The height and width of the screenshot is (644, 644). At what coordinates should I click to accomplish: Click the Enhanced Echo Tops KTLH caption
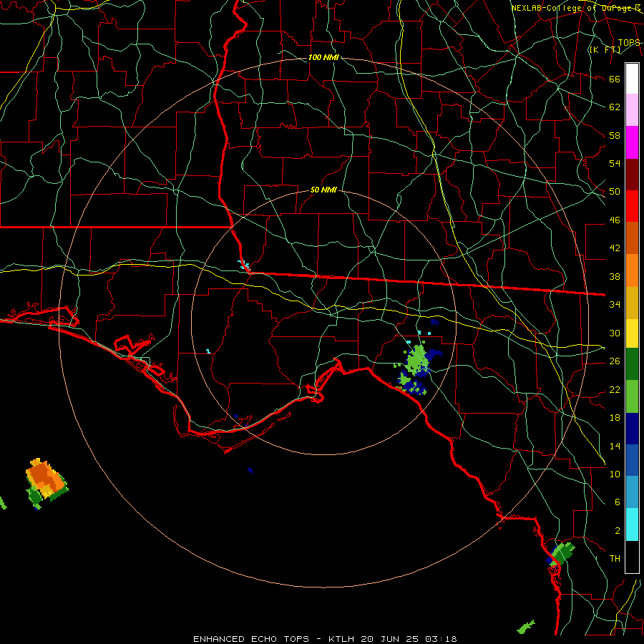click(x=325, y=639)
